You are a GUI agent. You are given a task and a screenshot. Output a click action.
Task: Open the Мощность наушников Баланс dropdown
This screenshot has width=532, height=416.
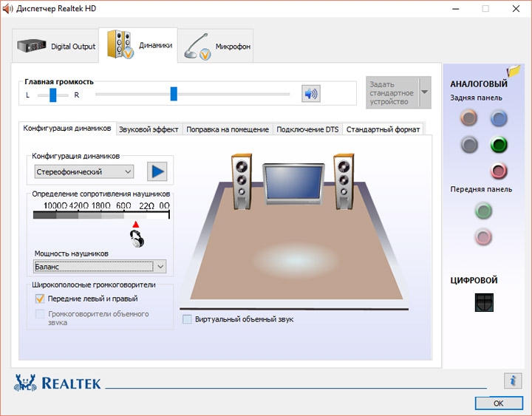tap(100, 267)
